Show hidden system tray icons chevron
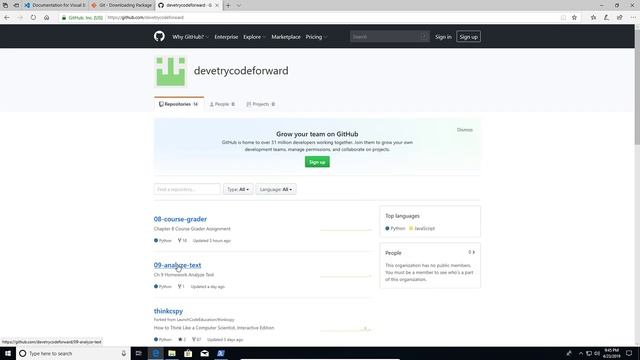This screenshot has width=640, height=360. pyautogui.click(x=581, y=353)
